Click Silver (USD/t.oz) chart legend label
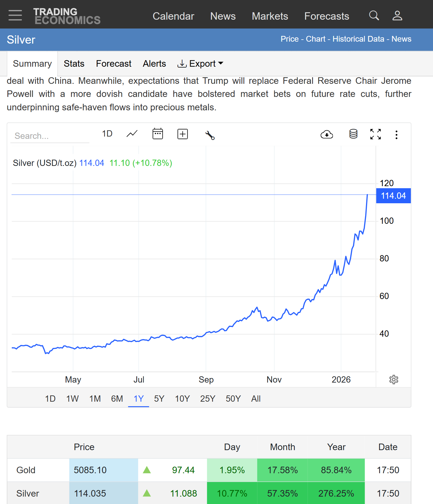This screenshot has width=433, height=504. point(45,163)
